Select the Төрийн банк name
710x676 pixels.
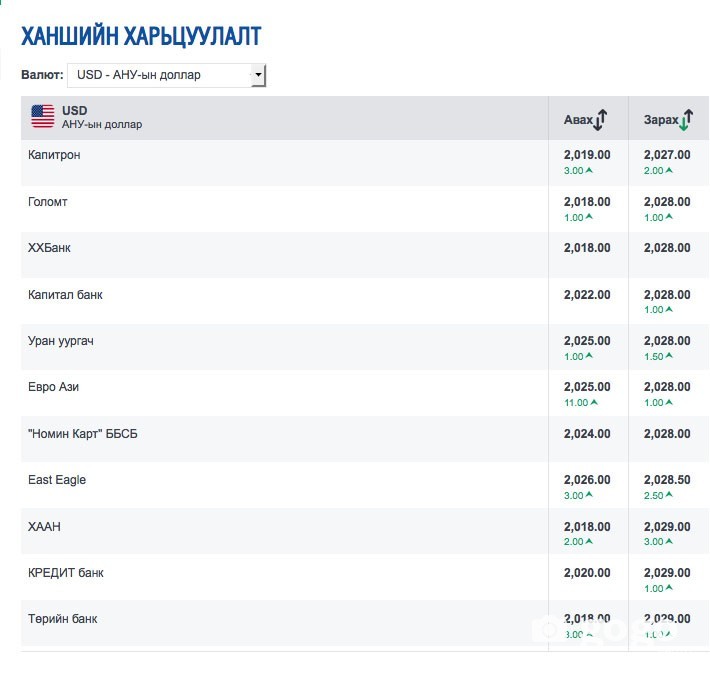(x=62, y=619)
